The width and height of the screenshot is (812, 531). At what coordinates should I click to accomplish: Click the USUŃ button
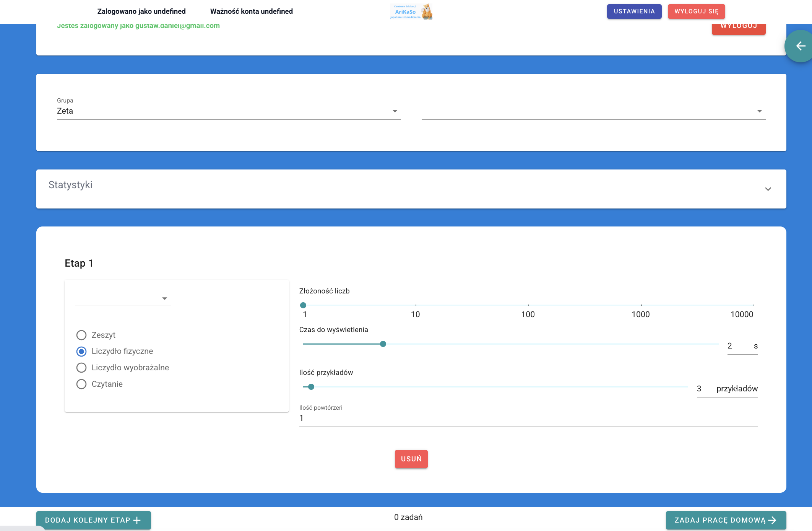click(x=411, y=459)
